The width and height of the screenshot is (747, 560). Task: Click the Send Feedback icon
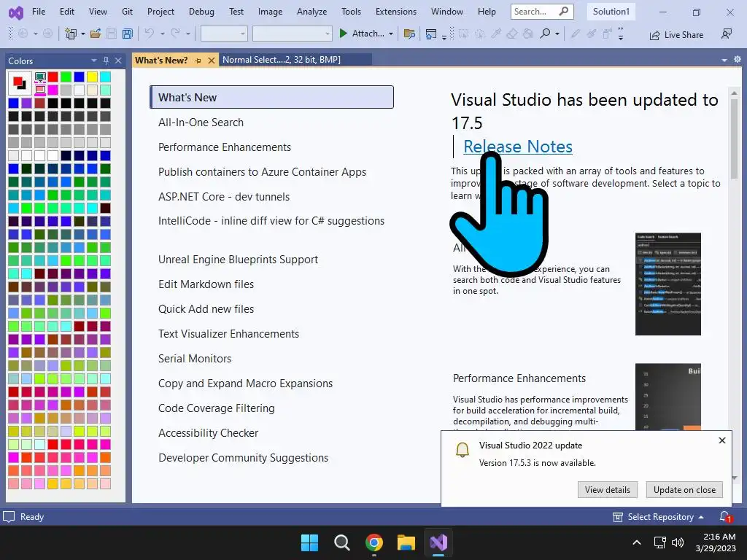tap(727, 34)
